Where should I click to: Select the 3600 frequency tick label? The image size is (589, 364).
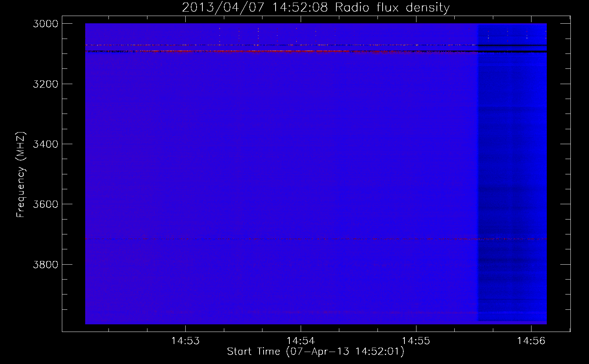(46, 204)
